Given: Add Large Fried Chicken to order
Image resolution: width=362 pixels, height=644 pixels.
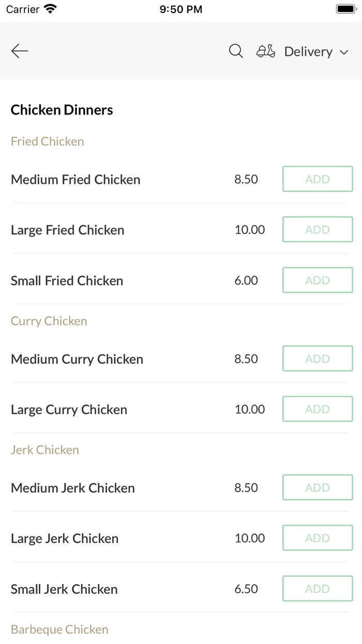Looking at the screenshot, I should pyautogui.click(x=318, y=229).
